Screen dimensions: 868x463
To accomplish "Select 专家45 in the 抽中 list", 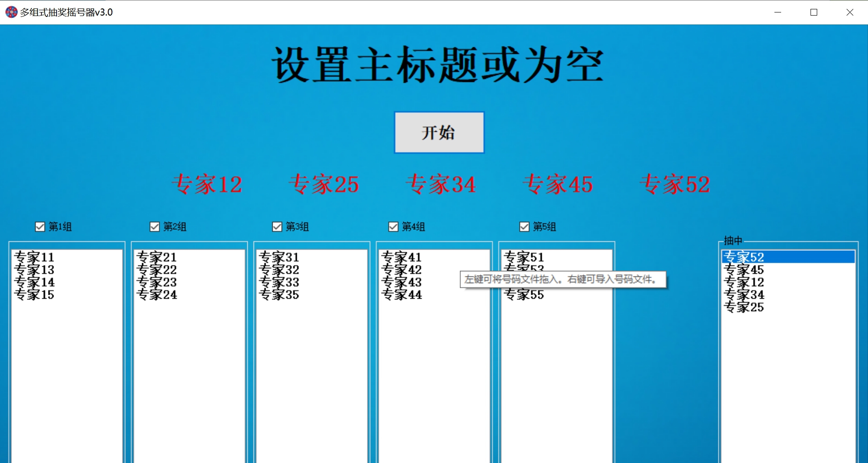I will (x=788, y=269).
